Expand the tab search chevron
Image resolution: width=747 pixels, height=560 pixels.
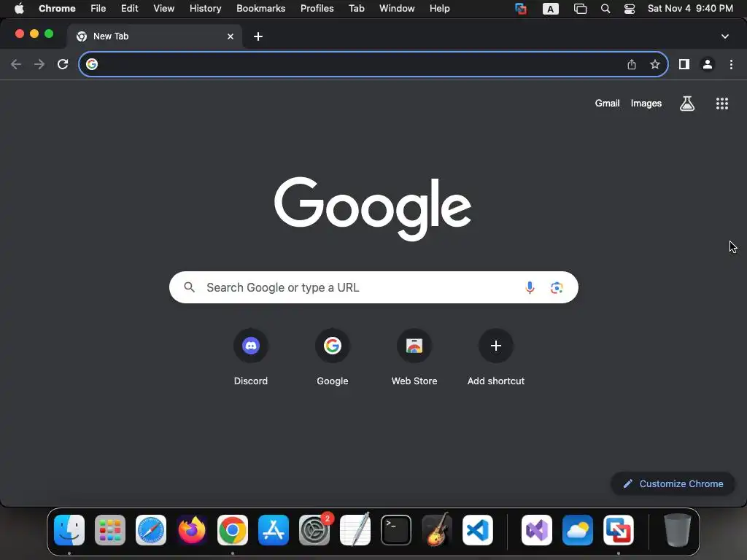(x=725, y=36)
